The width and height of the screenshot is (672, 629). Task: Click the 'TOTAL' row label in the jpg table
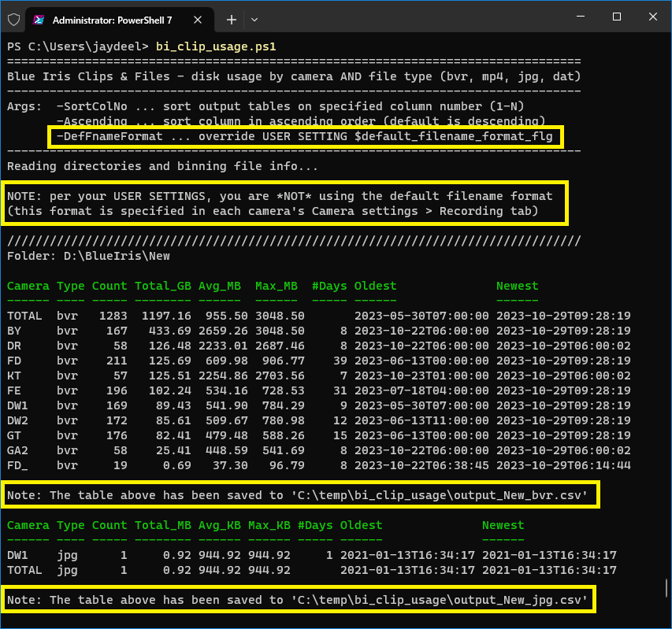coord(24,570)
